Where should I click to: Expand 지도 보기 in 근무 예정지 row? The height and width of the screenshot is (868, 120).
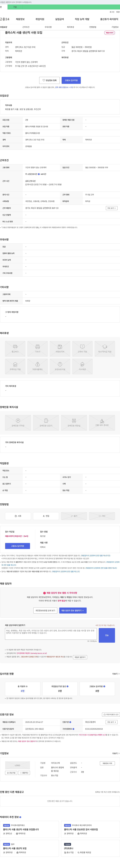coord(111,208)
